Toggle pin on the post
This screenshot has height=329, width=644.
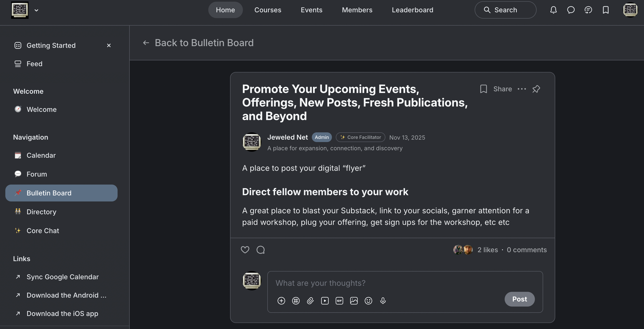click(536, 89)
